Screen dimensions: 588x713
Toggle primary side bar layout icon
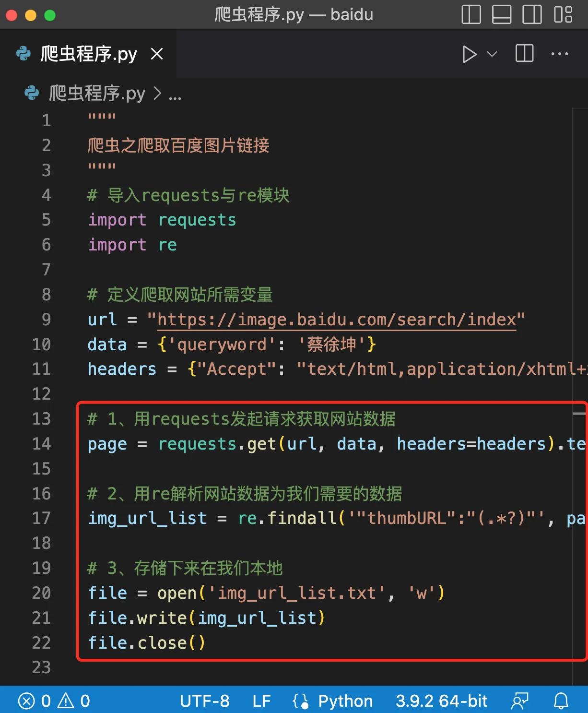coord(471,14)
